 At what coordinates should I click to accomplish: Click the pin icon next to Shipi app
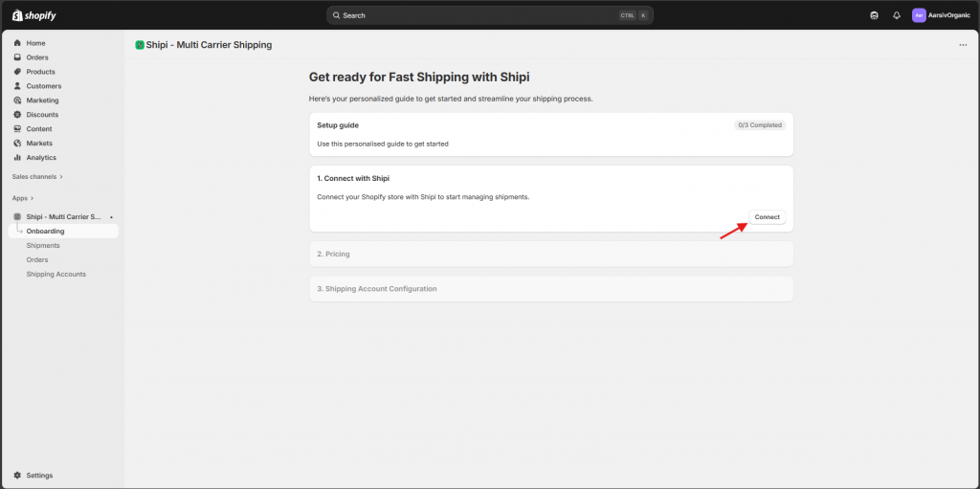[x=112, y=217]
